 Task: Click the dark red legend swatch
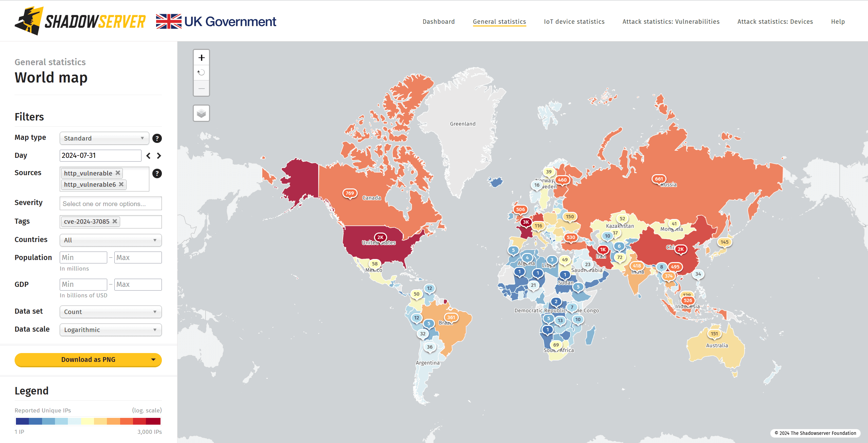coord(153,421)
